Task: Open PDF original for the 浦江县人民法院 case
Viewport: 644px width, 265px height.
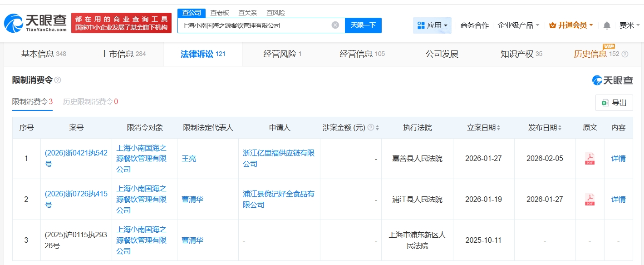Action: tap(590, 200)
